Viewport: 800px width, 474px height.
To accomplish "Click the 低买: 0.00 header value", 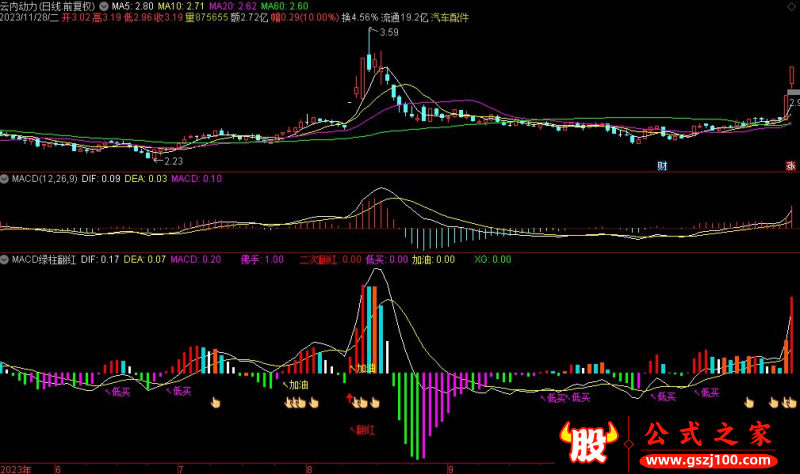I will [x=387, y=259].
